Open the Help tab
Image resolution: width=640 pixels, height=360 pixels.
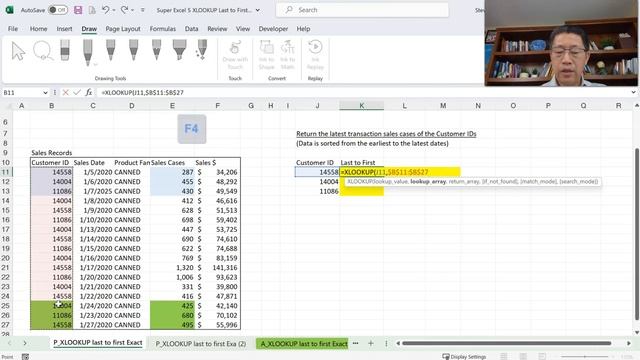(x=303, y=29)
